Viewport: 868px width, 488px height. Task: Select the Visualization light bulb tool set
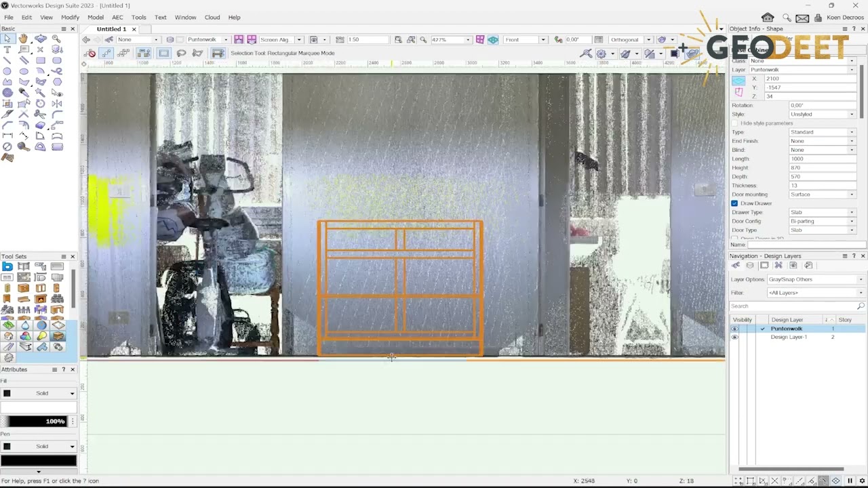(x=42, y=336)
